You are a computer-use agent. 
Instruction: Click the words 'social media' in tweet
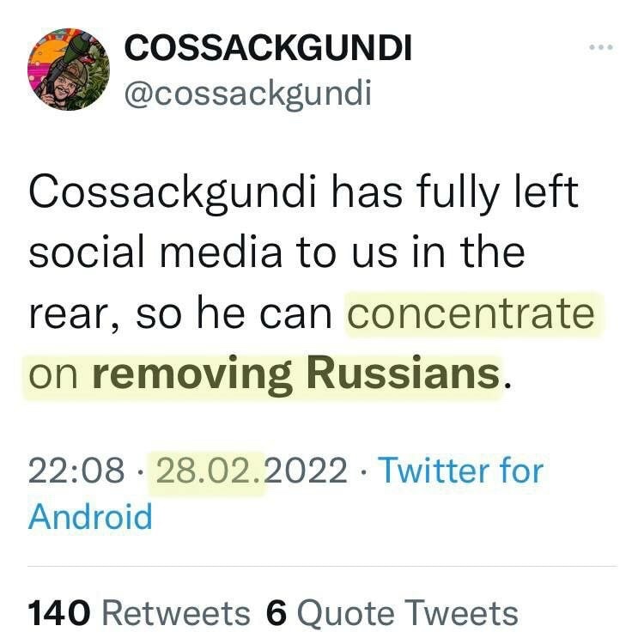158,253
